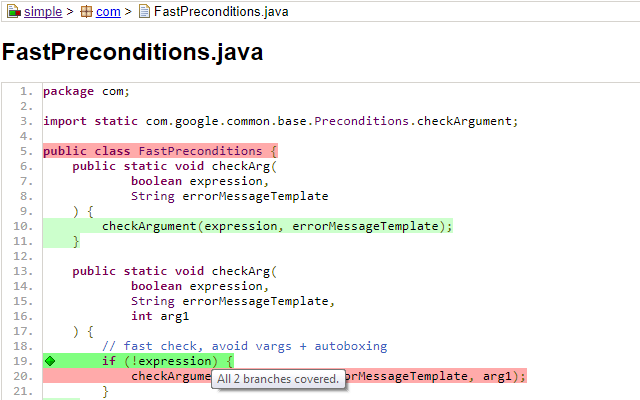
Task: Click the import static Preconditions line
Action: tap(281, 121)
